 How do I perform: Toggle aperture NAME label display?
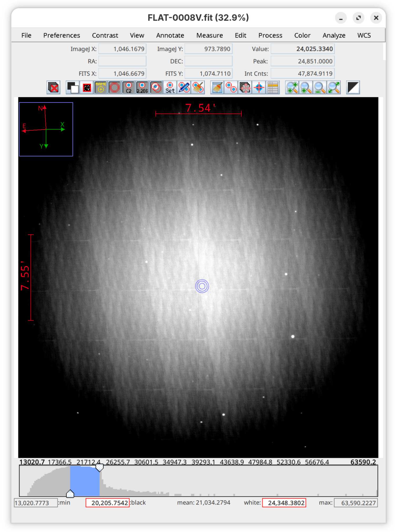click(101, 87)
